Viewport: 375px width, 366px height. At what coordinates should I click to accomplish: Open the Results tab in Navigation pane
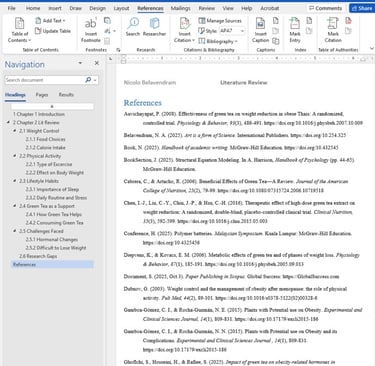66,95
